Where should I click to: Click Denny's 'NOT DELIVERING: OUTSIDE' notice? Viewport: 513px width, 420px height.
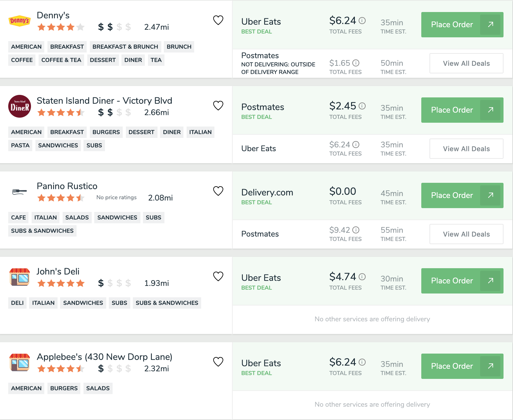(x=278, y=68)
